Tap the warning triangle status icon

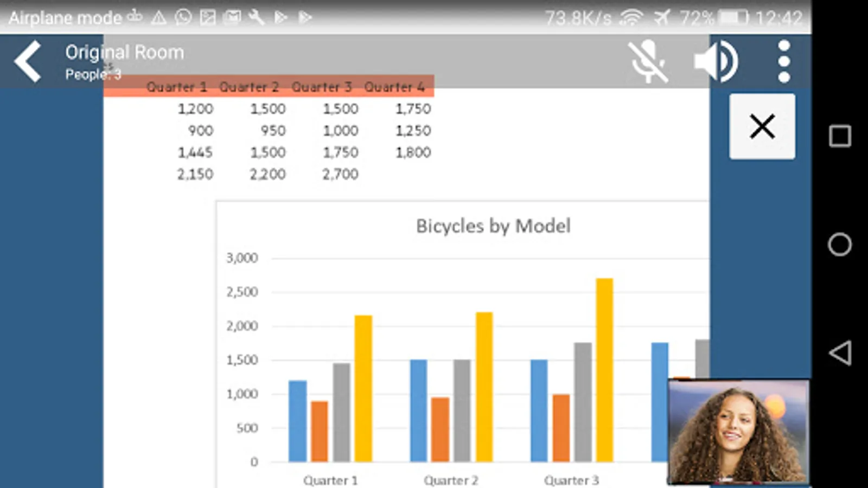[x=159, y=18]
